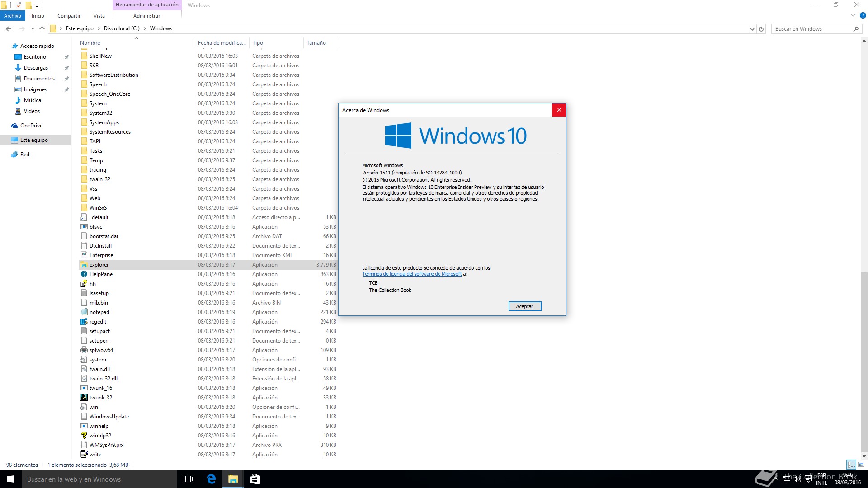Viewport: 868px width, 488px height.
Task: Switch to large thumbnails view icon
Action: [861, 465]
